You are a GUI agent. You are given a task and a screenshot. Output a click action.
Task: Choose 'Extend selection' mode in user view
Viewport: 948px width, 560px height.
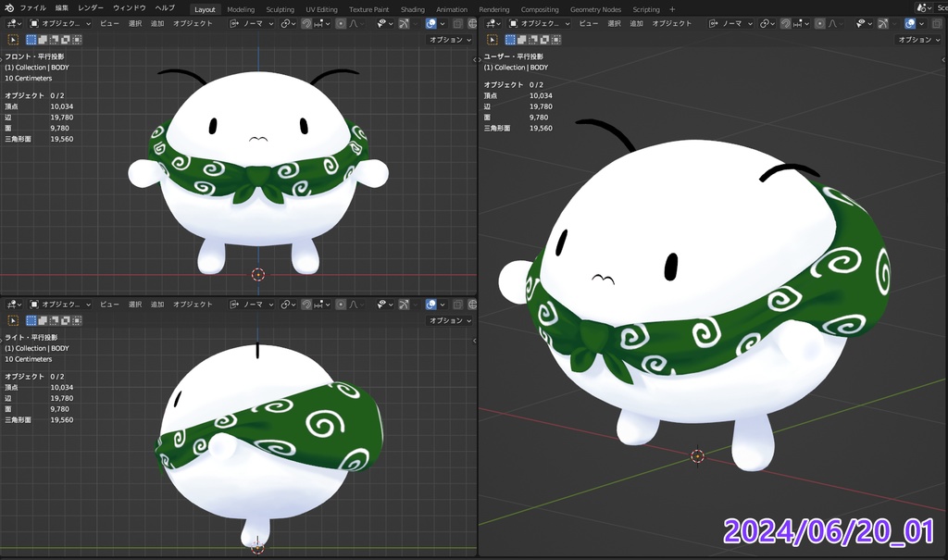[522, 40]
